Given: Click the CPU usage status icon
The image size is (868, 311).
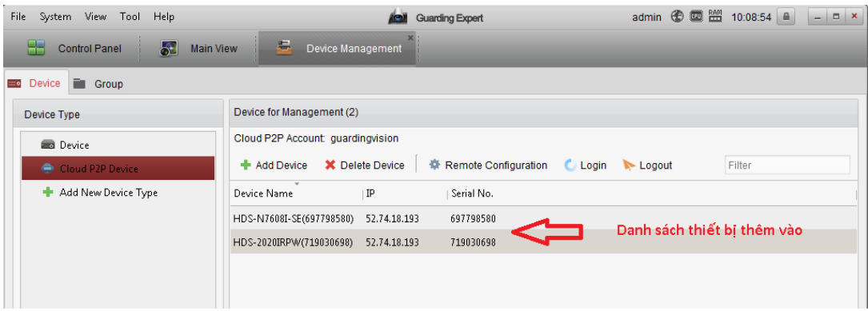Looking at the screenshot, I should pos(696,17).
